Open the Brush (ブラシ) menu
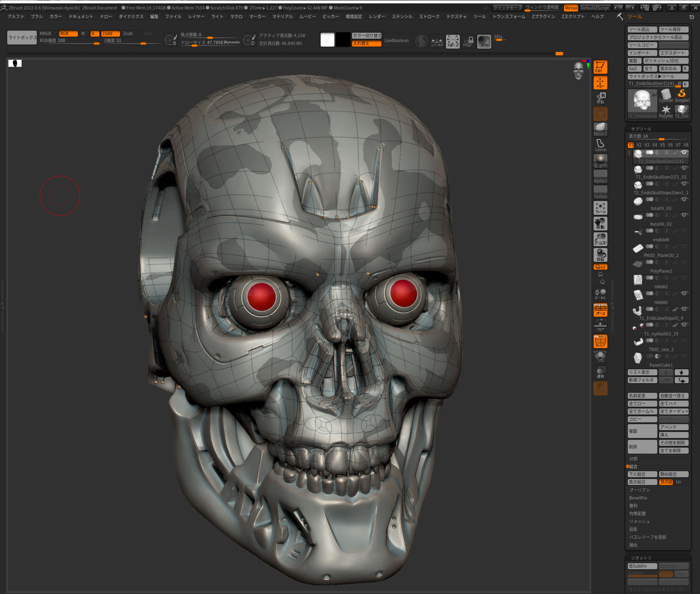700x594 pixels. (37, 16)
